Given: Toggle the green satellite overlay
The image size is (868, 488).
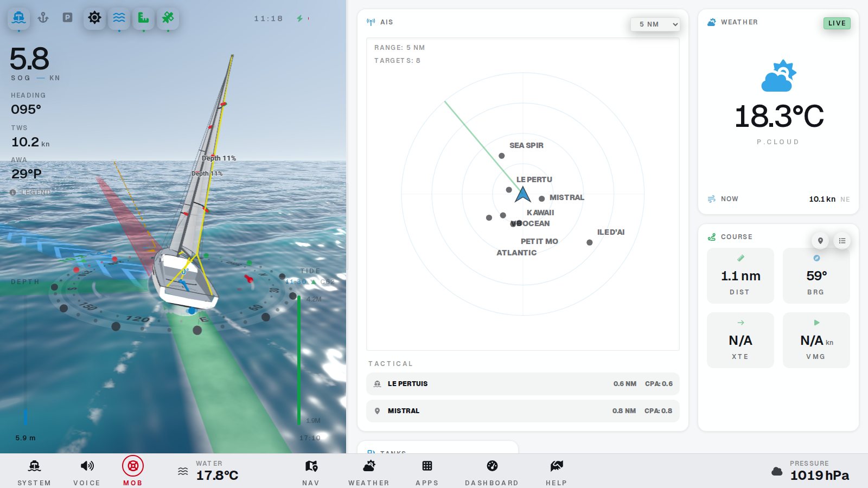Looking at the screenshot, I should (x=168, y=18).
